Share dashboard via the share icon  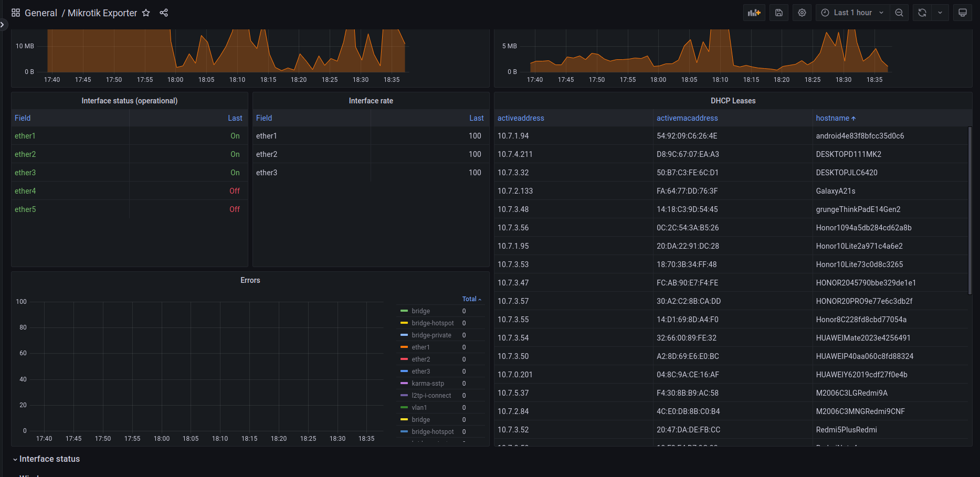point(164,13)
